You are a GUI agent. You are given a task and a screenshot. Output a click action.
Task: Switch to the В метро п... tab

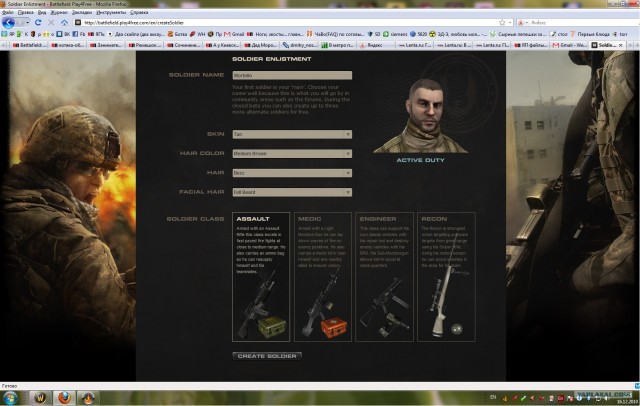point(337,45)
